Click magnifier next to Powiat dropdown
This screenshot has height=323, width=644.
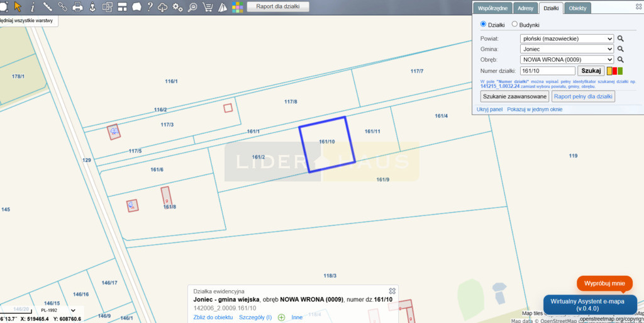(621, 38)
